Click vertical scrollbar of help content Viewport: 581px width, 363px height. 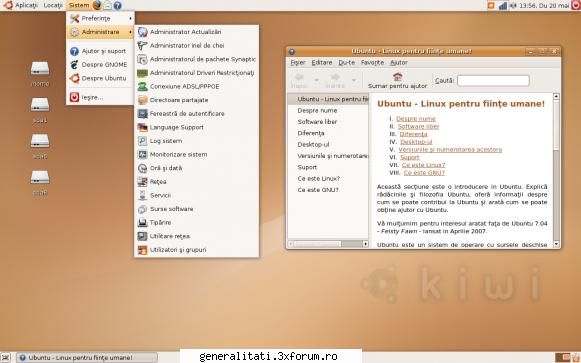point(556,170)
